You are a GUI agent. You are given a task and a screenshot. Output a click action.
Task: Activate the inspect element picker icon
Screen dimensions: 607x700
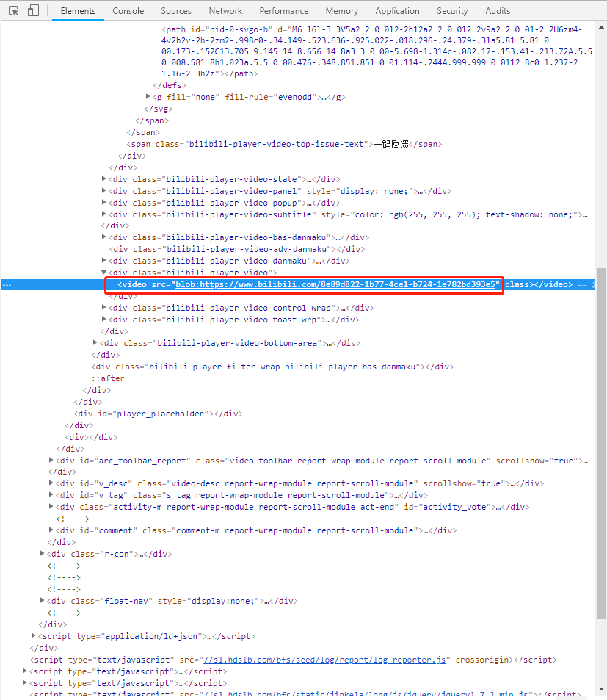(x=13, y=11)
